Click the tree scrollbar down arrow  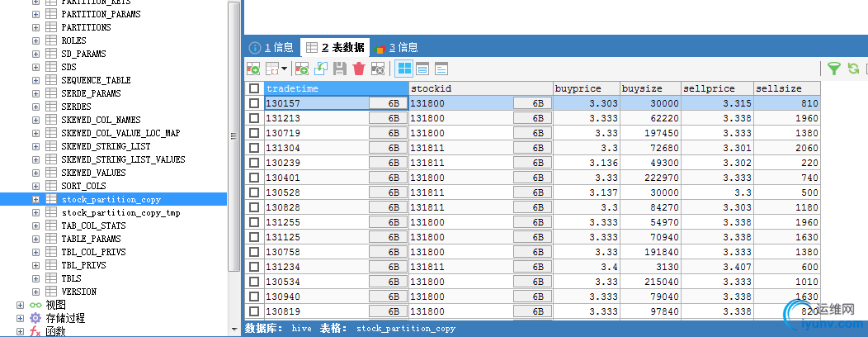[234, 330]
